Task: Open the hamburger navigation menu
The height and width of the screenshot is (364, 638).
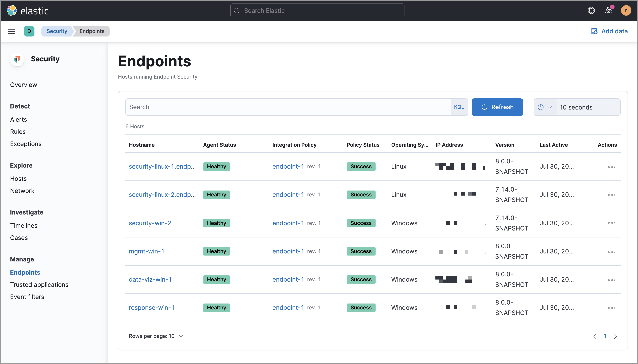Action: (11, 31)
